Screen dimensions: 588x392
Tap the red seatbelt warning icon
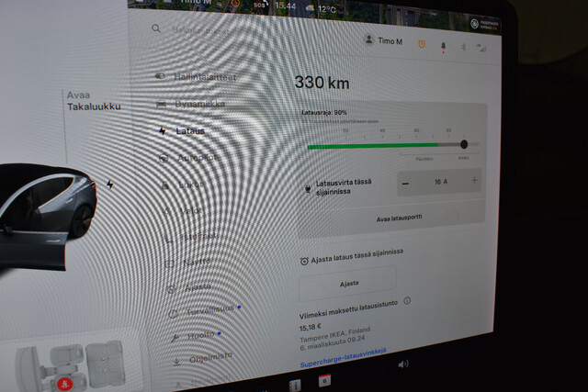pyautogui.click(x=64, y=382)
